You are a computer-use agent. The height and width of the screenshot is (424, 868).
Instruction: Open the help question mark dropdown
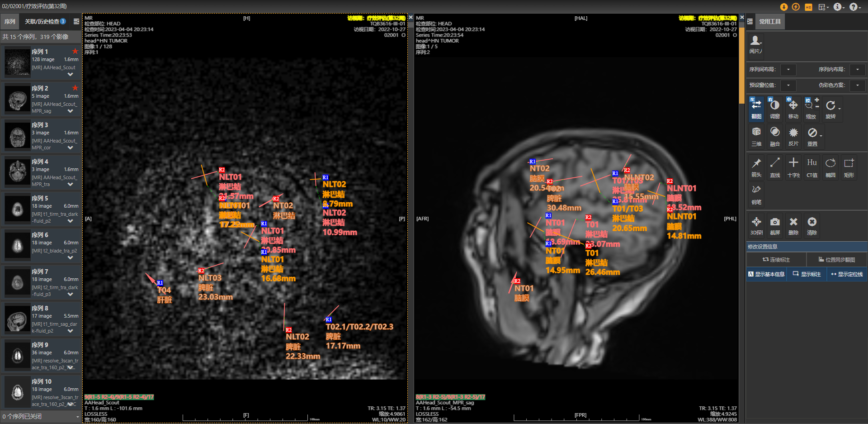[855, 7]
